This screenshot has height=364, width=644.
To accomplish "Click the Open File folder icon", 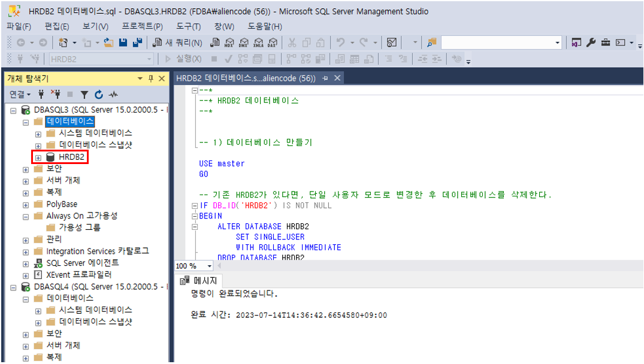I will [x=108, y=43].
